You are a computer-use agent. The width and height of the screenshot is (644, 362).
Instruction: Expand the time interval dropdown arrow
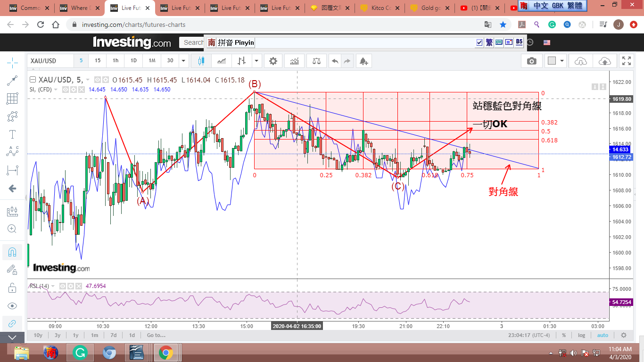(184, 61)
